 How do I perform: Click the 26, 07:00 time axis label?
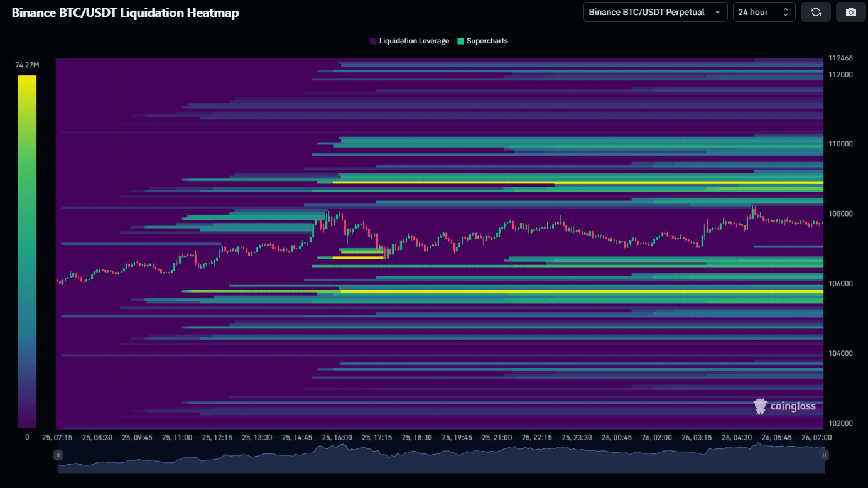817,437
